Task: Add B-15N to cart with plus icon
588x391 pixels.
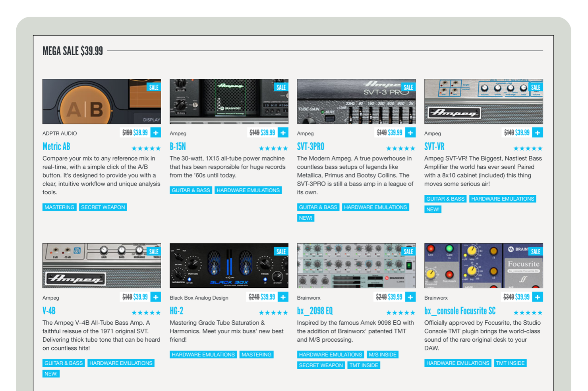Action: (x=283, y=133)
